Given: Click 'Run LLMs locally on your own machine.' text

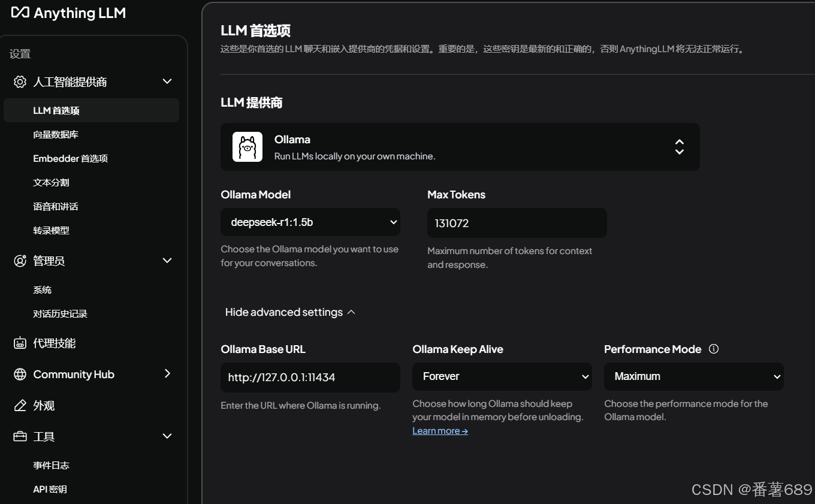Looking at the screenshot, I should tap(355, 156).
